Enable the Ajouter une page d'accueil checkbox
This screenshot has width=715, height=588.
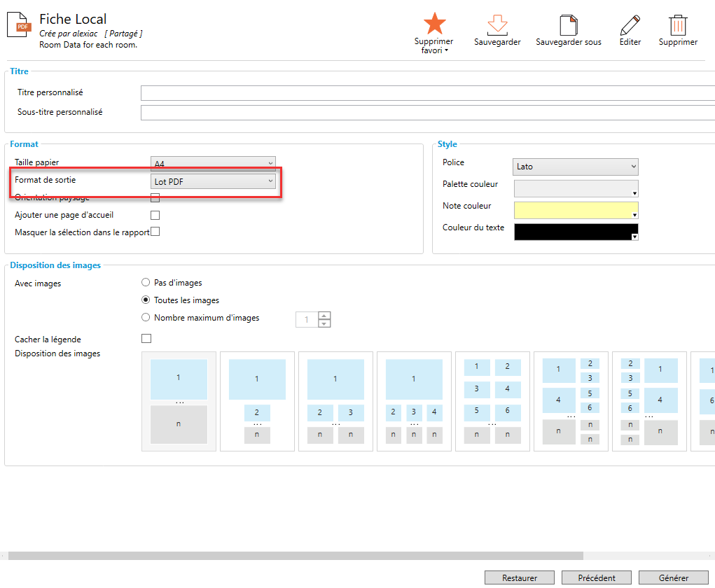155,216
